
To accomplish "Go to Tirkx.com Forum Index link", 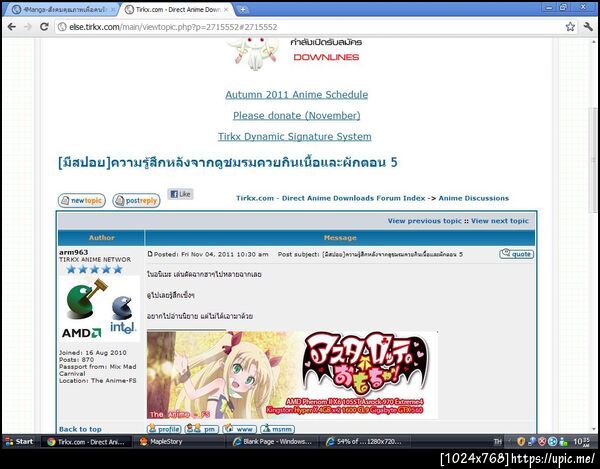I will pyautogui.click(x=331, y=198).
